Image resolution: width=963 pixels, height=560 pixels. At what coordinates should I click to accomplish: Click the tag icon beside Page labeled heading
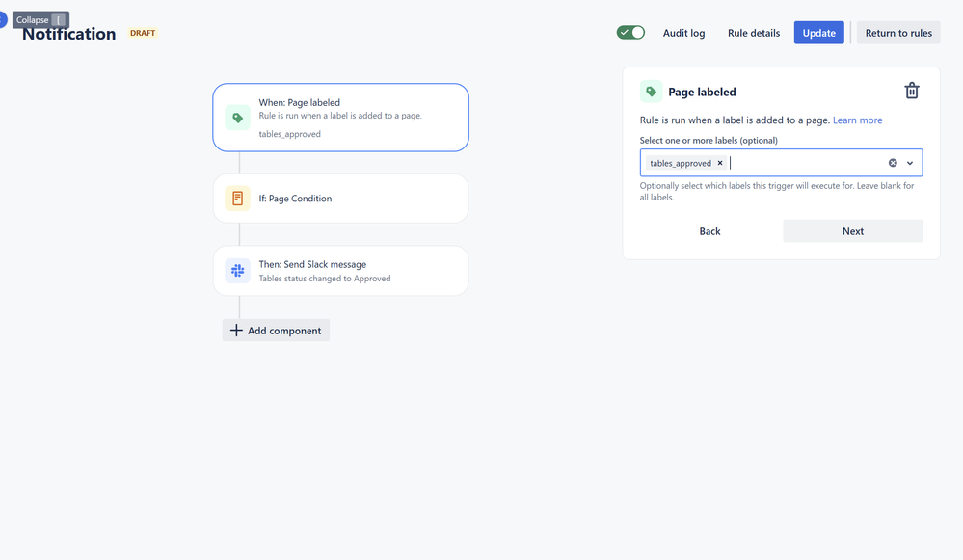651,92
